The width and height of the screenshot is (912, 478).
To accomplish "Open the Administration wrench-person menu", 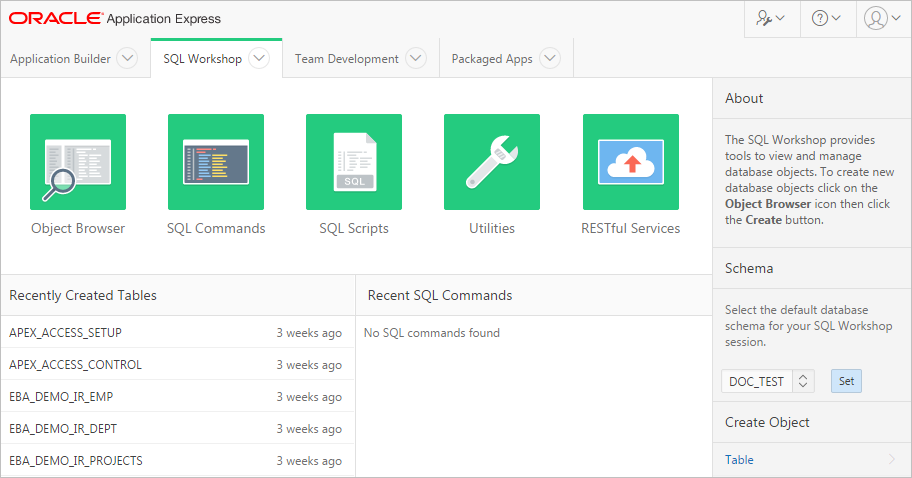I will click(770, 18).
